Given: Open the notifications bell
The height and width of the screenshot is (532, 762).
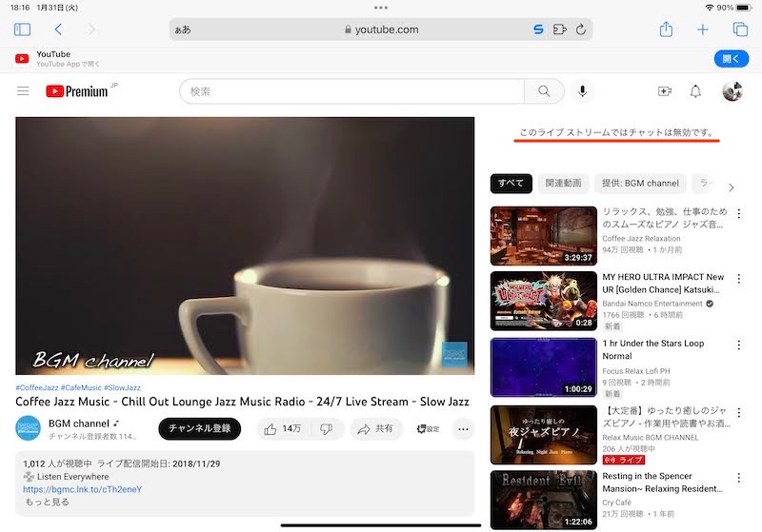Looking at the screenshot, I should (695, 91).
